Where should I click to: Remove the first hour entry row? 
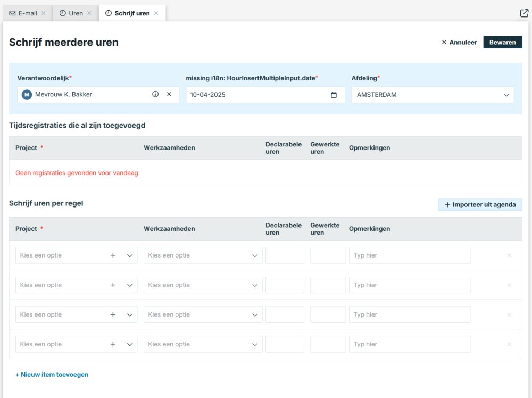click(x=509, y=255)
